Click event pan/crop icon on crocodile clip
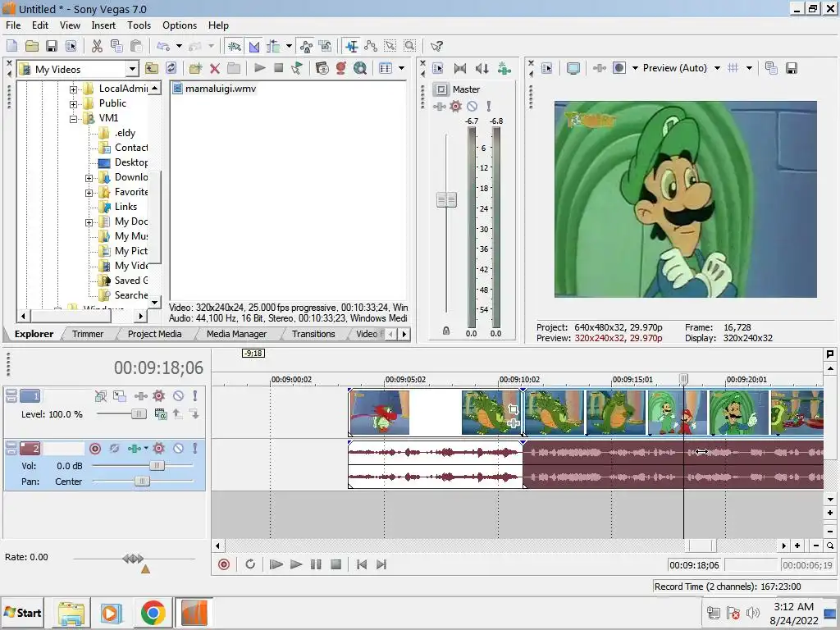Viewport: 840px width, 630px height. point(513,410)
